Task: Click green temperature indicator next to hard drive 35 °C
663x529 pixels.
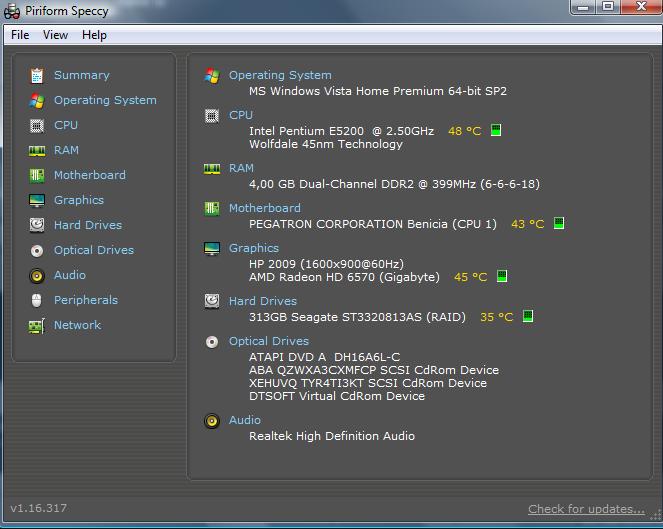Action: pos(528,316)
